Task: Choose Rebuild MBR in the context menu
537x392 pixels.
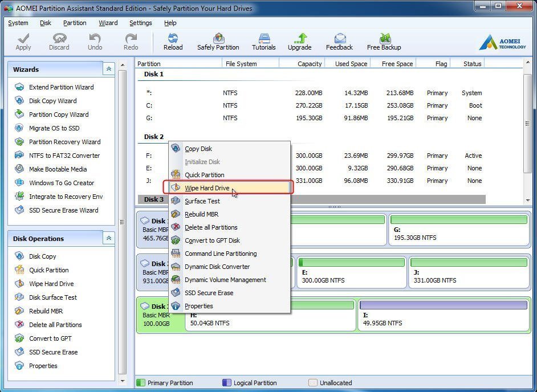Action: 230,214
